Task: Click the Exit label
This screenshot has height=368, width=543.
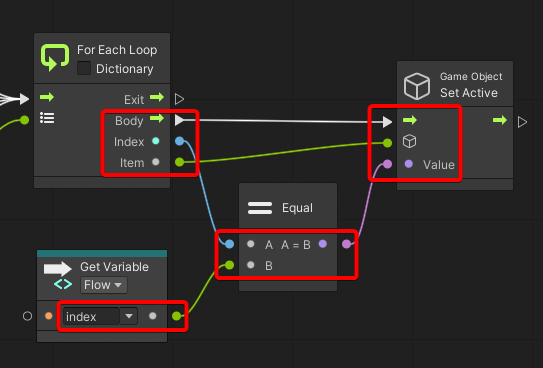Action: [134, 100]
